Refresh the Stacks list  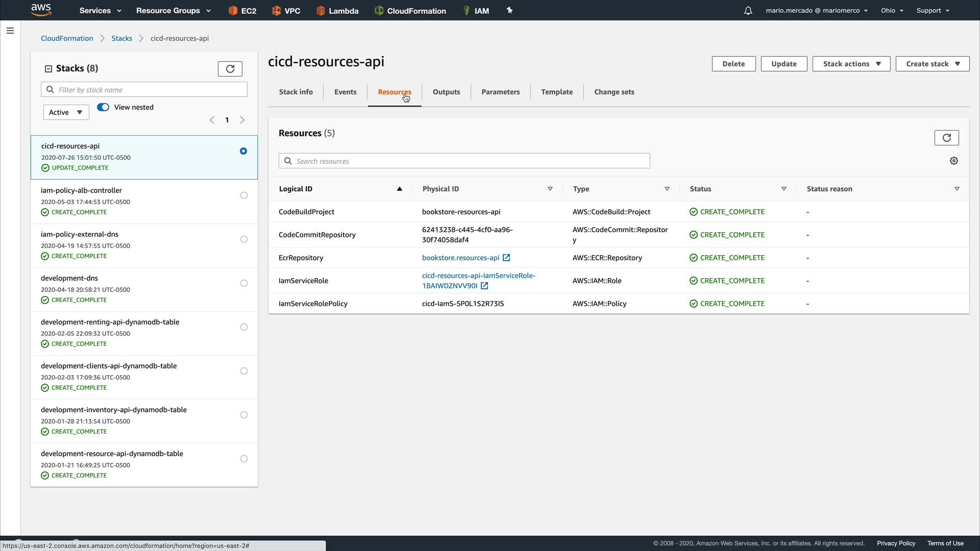pos(230,69)
